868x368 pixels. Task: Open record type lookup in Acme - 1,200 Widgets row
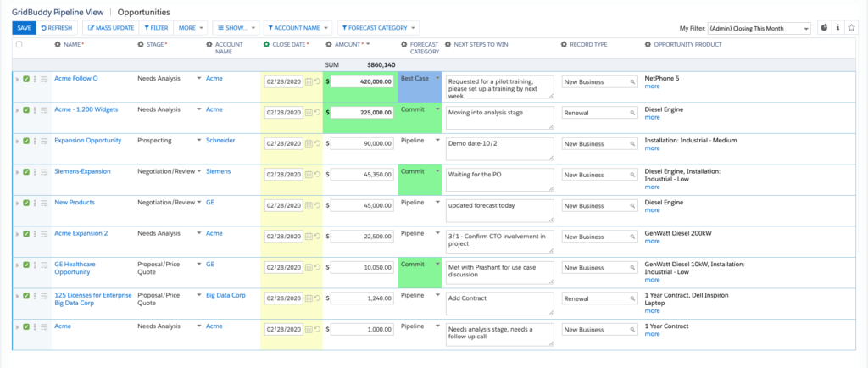point(632,113)
